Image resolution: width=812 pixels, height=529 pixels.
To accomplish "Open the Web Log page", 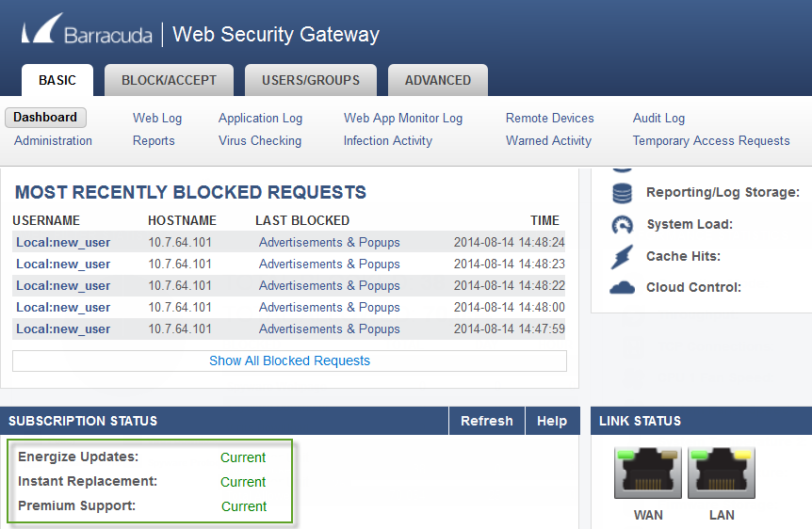I will [157, 118].
